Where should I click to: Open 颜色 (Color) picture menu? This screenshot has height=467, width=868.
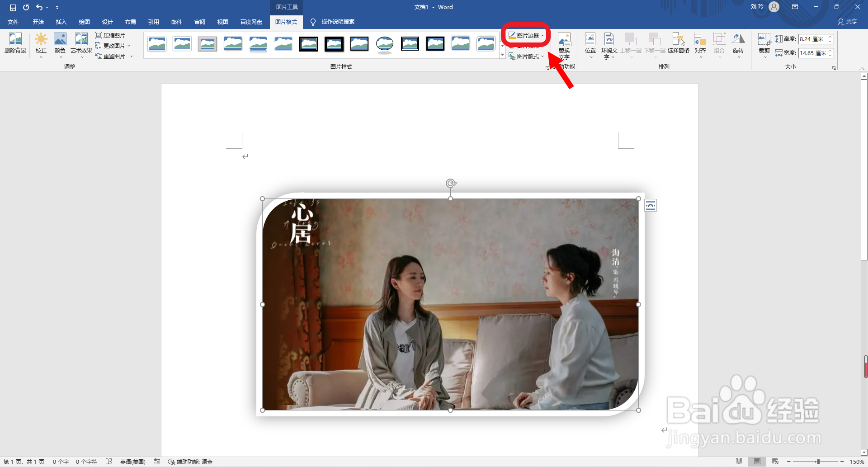[60, 45]
